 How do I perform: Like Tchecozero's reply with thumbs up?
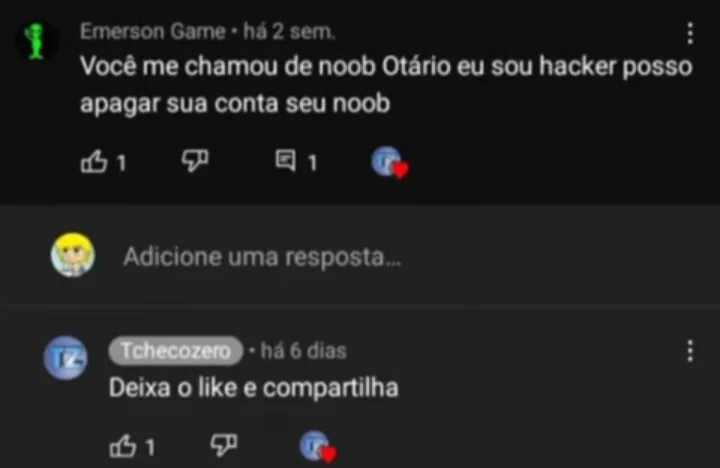click(123, 445)
